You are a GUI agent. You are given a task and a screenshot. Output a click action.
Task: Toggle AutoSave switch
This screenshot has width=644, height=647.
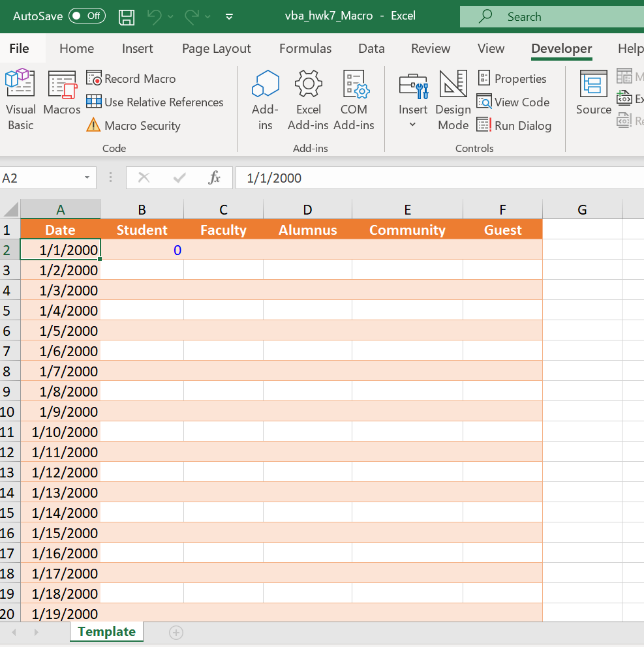87,16
